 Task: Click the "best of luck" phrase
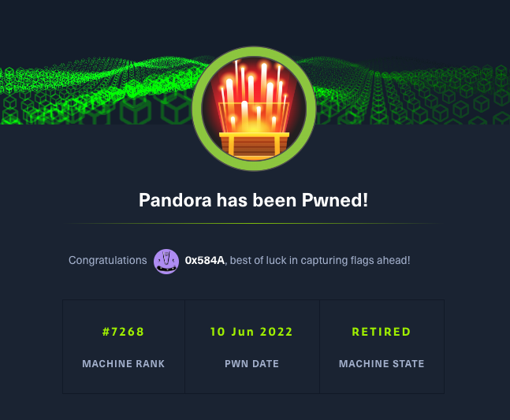pyautogui.click(x=254, y=261)
